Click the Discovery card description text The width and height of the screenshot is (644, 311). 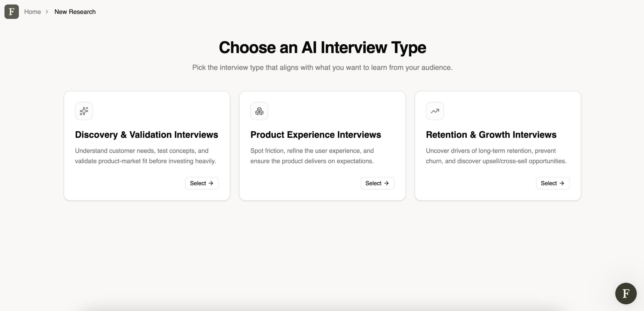145,156
